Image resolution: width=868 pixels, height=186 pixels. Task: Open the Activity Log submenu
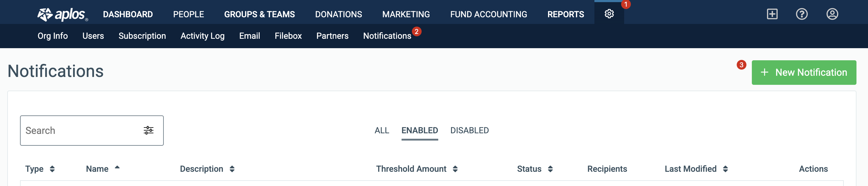point(203,36)
